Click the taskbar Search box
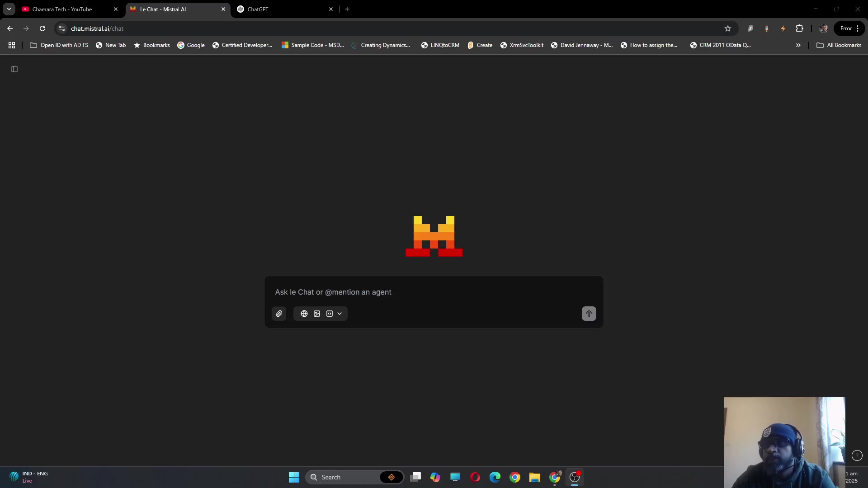The image size is (868, 488). coord(355,477)
